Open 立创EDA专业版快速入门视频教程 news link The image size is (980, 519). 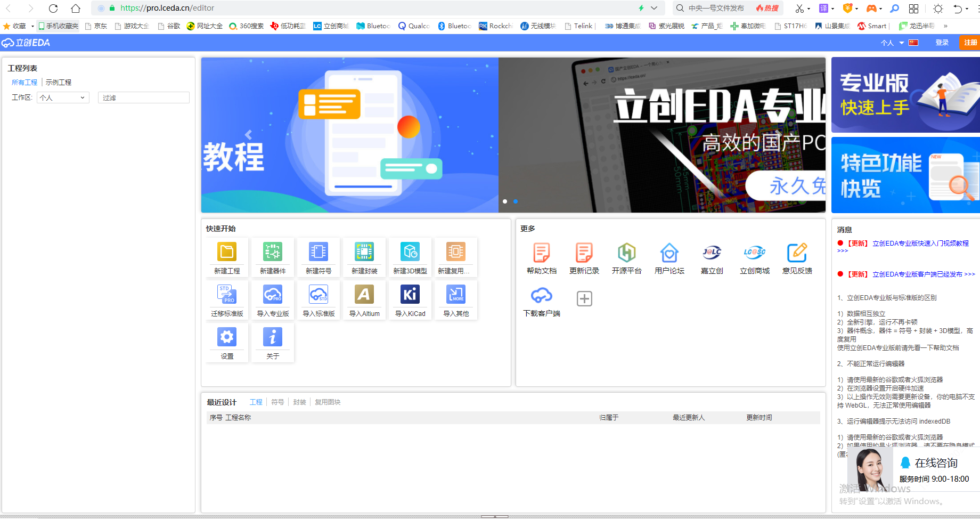[920, 243]
